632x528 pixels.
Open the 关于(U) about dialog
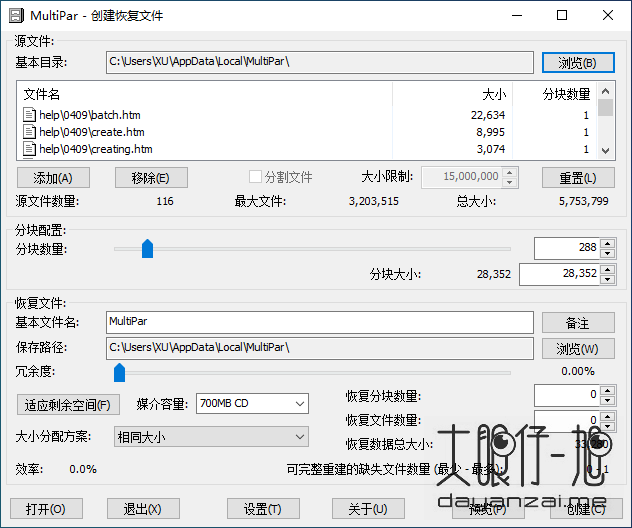coord(368,509)
